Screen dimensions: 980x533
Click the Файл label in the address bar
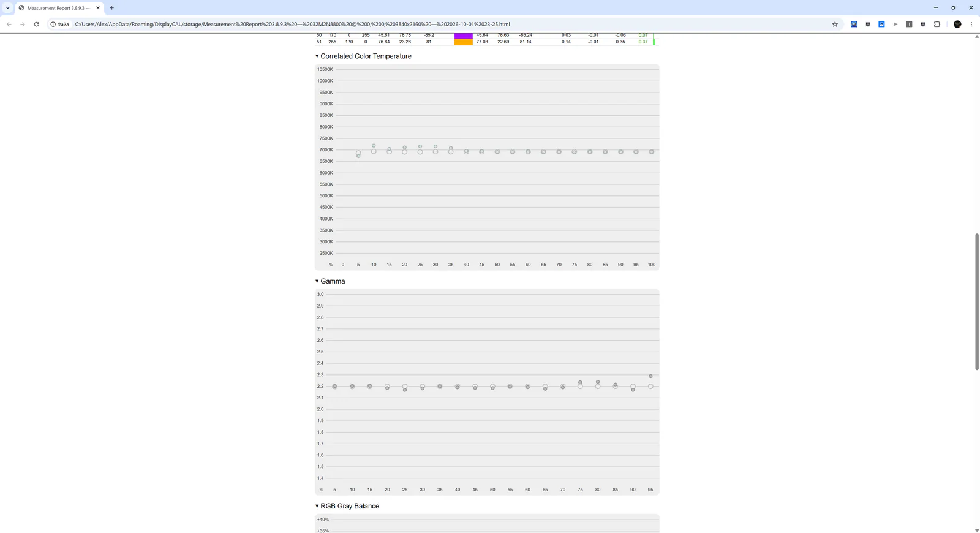(63, 25)
